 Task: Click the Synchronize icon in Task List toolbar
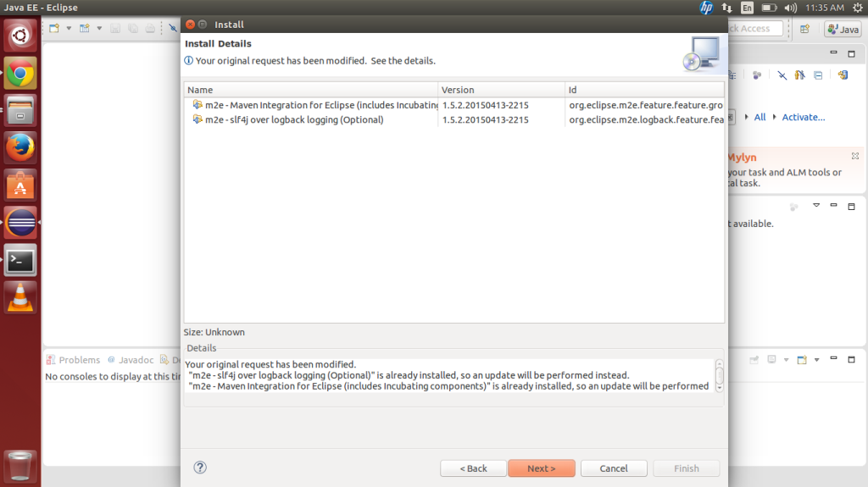[843, 75]
